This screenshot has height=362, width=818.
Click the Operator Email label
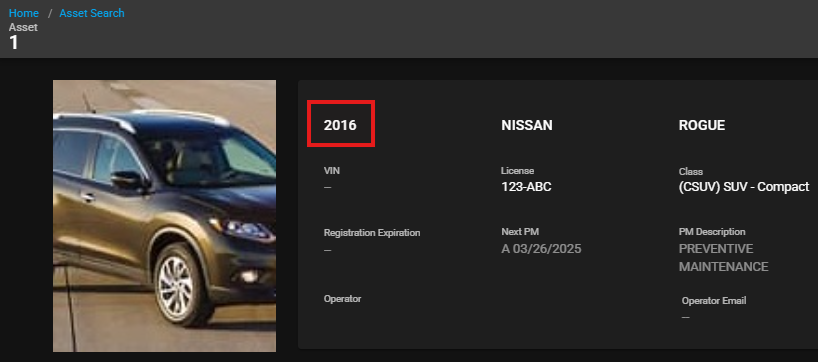coord(714,301)
